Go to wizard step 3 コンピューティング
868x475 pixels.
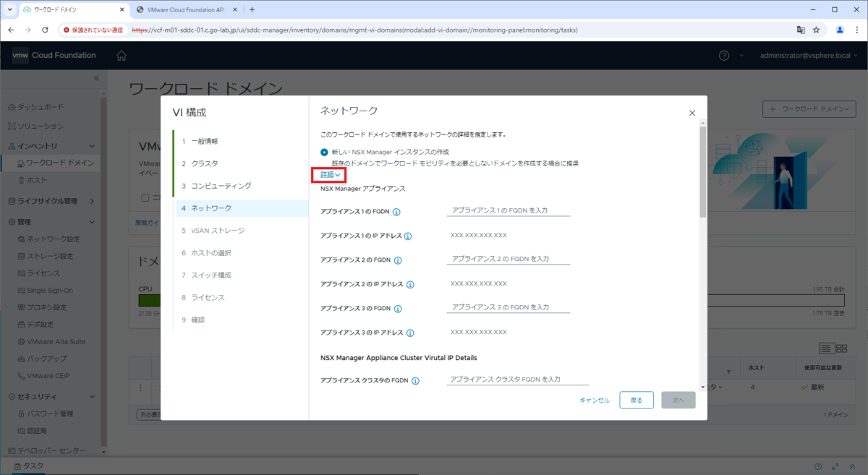[217, 186]
